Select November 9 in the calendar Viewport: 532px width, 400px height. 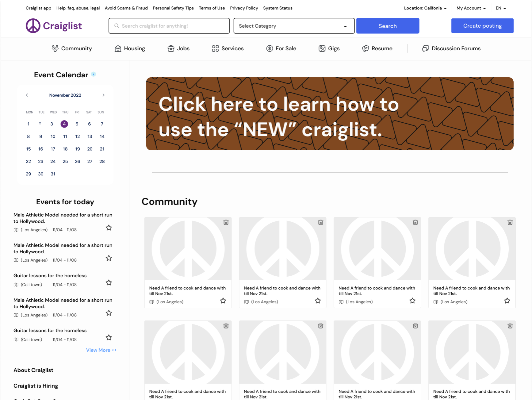click(x=41, y=136)
